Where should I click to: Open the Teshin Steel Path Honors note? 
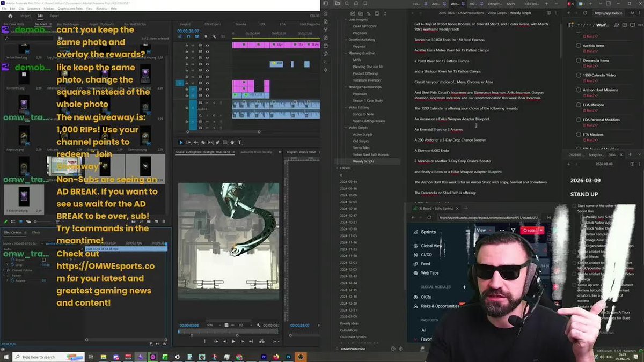point(370,154)
